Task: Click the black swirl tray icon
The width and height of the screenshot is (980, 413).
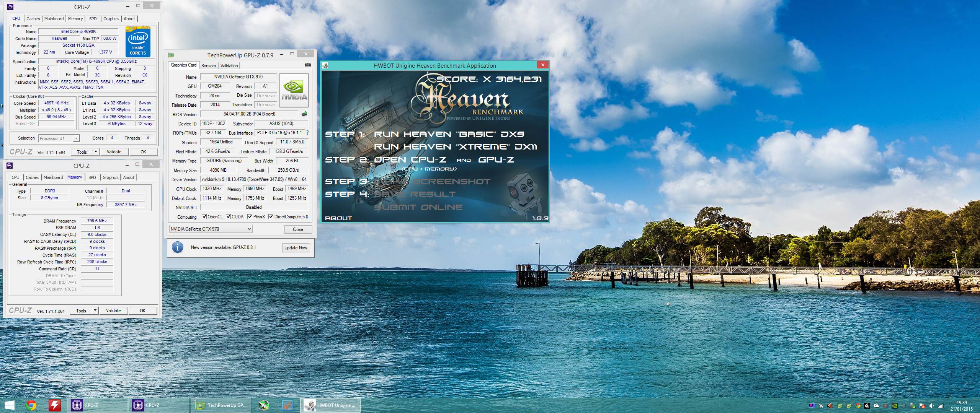Action: tap(867, 406)
